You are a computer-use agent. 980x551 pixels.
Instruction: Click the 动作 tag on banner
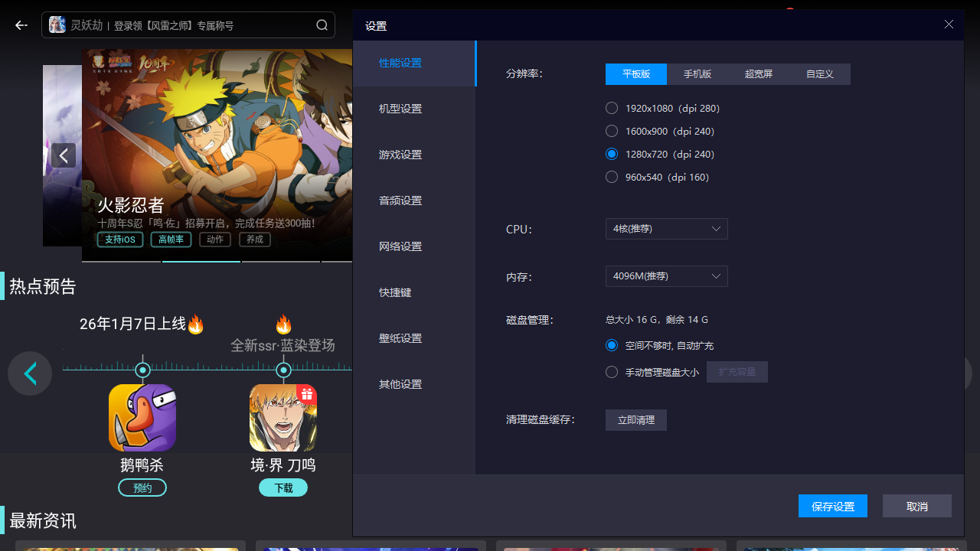pyautogui.click(x=215, y=240)
